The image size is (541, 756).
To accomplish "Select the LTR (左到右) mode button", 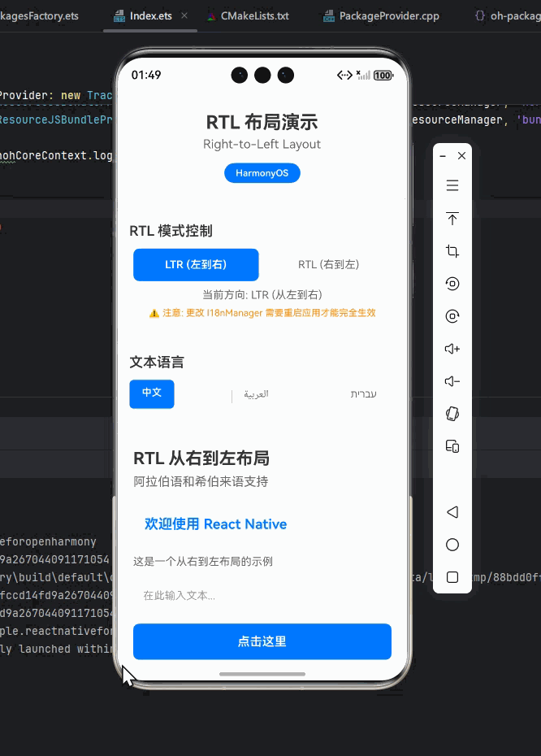I will [196, 265].
